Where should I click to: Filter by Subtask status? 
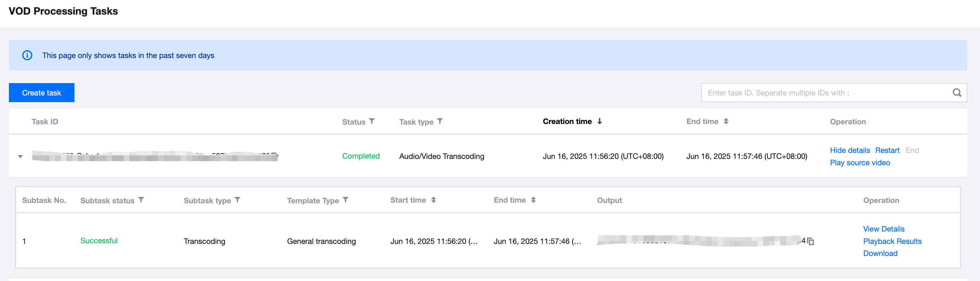(141, 200)
